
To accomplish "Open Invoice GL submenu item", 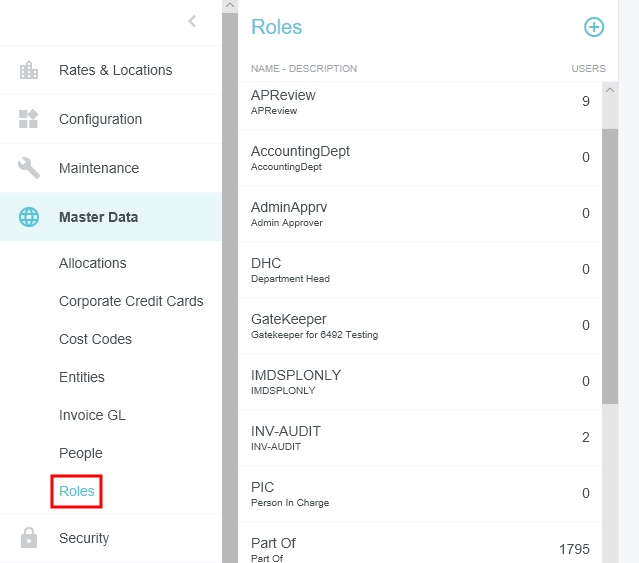I will tap(92, 415).
